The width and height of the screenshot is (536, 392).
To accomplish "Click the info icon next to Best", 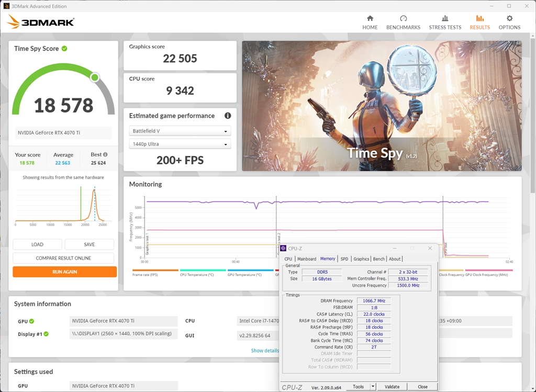I will [x=105, y=154].
